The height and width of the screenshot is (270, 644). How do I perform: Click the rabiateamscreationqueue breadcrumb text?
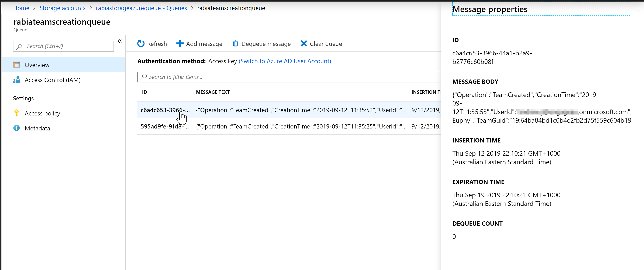pos(231,8)
